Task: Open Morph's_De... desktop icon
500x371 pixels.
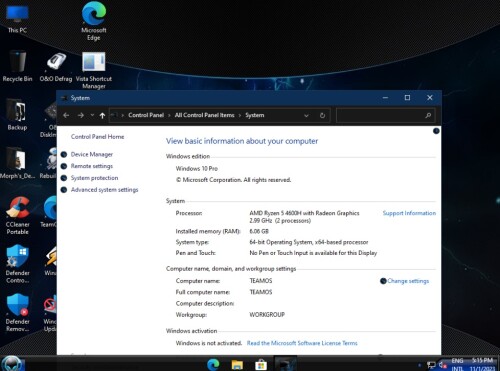Action: coord(17,163)
